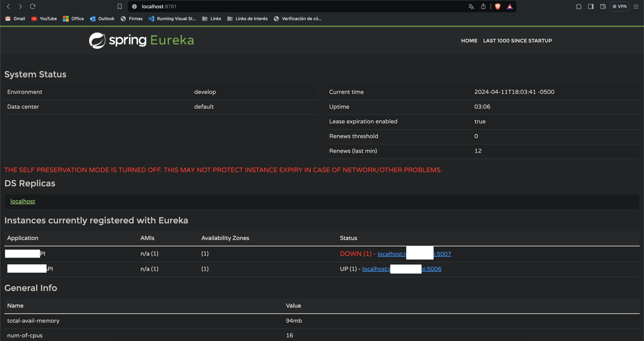Select the Lease expiration enabled value true
This screenshot has width=644, height=341.
[x=480, y=121]
